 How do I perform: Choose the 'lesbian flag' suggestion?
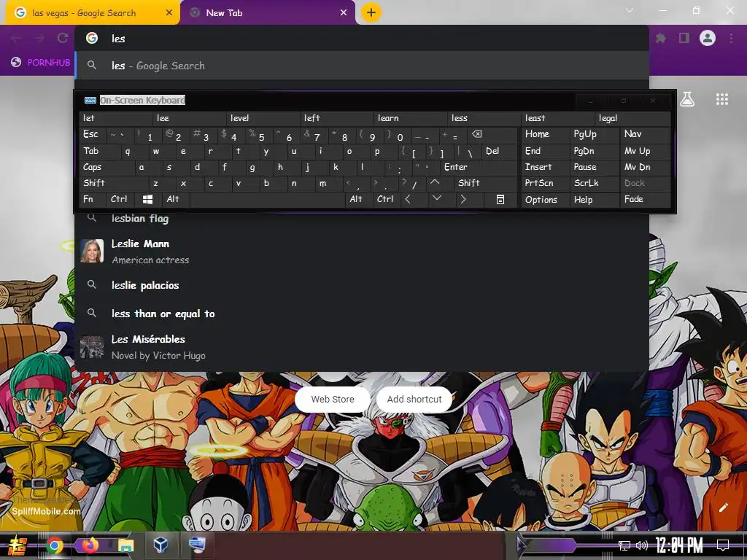pyautogui.click(x=362, y=219)
